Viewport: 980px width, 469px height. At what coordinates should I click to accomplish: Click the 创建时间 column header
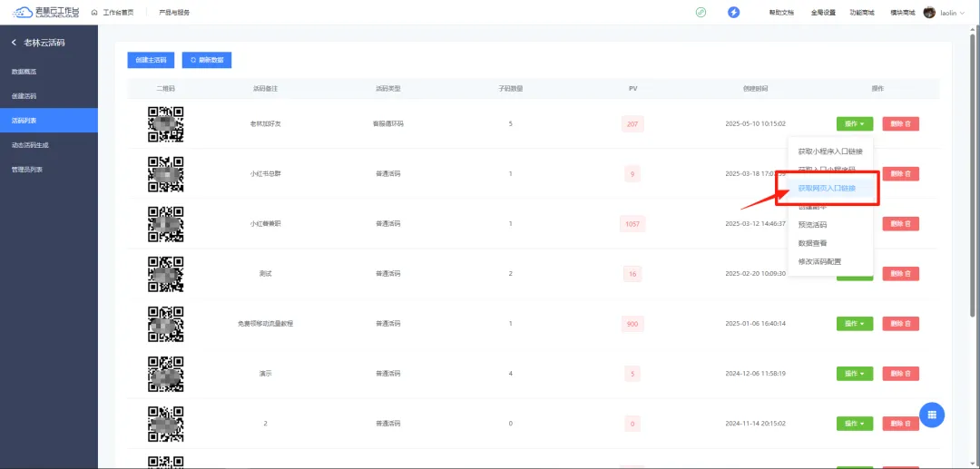756,89
